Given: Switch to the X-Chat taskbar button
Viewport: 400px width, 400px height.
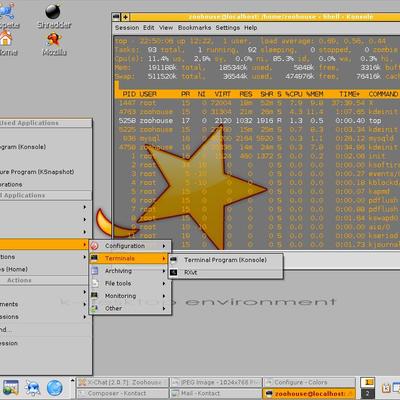Looking at the screenshot, I should 123,382.
